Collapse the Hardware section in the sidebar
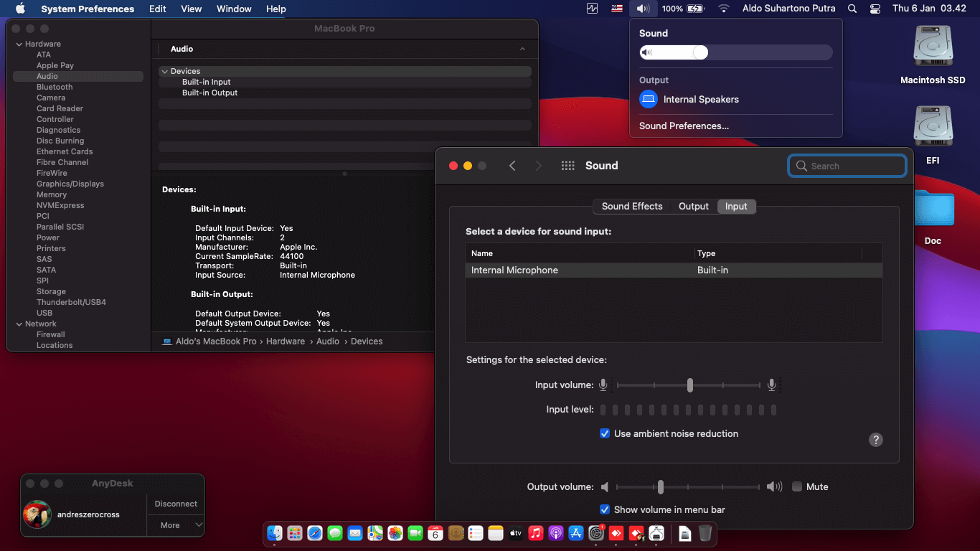The image size is (980, 551). click(x=19, y=44)
